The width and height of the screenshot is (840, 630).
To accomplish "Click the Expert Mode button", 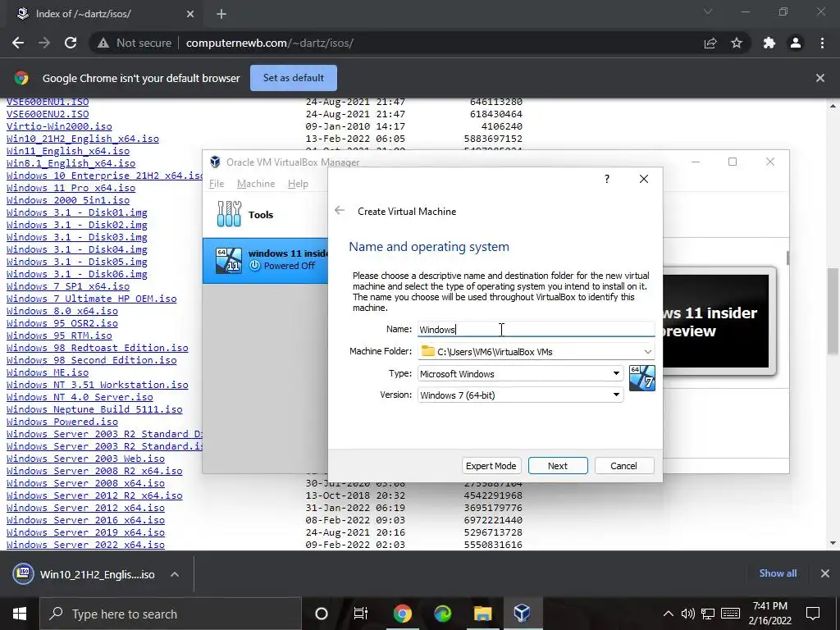I will pyautogui.click(x=491, y=466).
